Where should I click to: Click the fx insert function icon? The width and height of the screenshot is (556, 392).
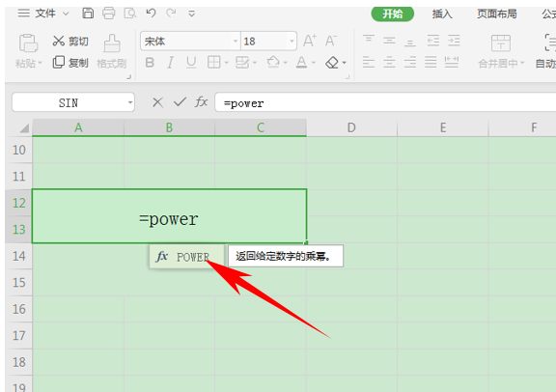pyautogui.click(x=202, y=102)
